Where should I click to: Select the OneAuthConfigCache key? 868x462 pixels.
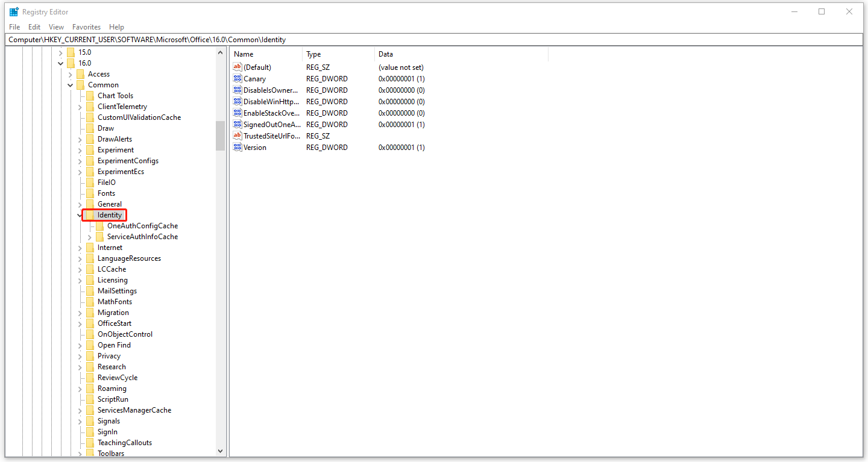[142, 226]
